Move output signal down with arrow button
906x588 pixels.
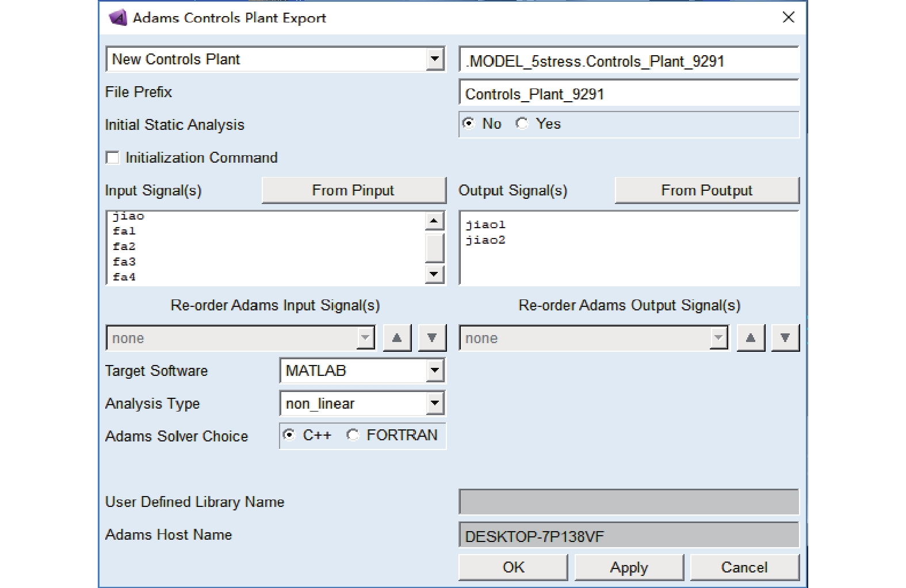pos(785,338)
